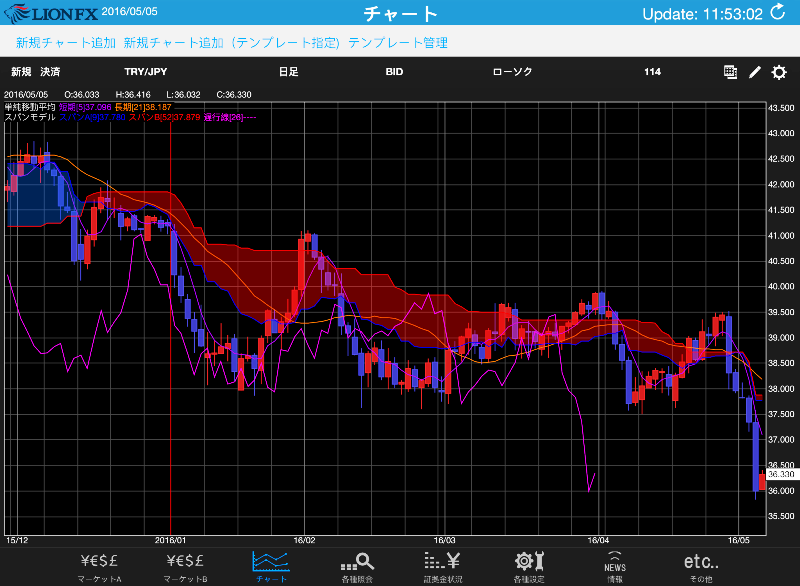Click the 35.500 price axis label
Image resolution: width=800 pixels, height=586 pixels.
click(x=781, y=516)
